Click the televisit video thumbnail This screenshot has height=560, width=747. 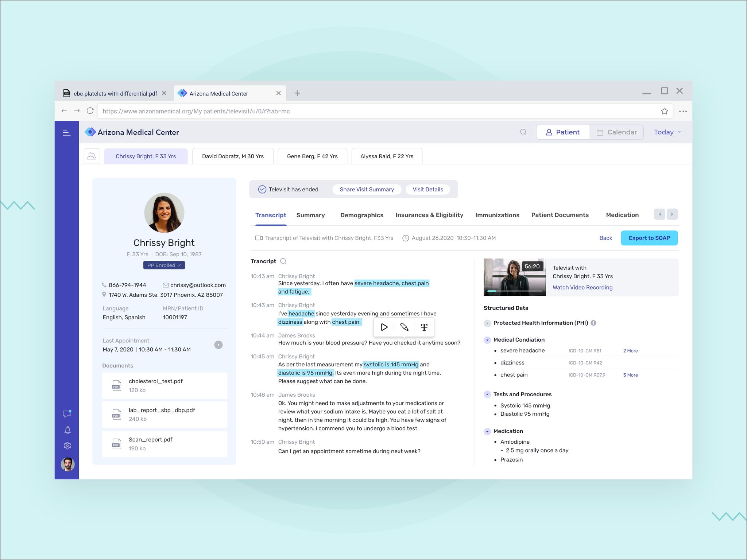pos(514,277)
